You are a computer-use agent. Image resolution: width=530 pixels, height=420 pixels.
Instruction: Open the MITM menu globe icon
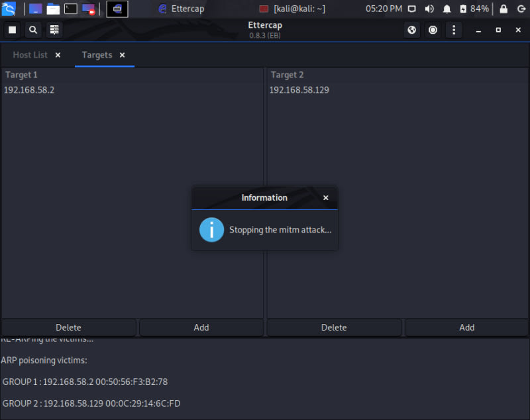(411, 30)
